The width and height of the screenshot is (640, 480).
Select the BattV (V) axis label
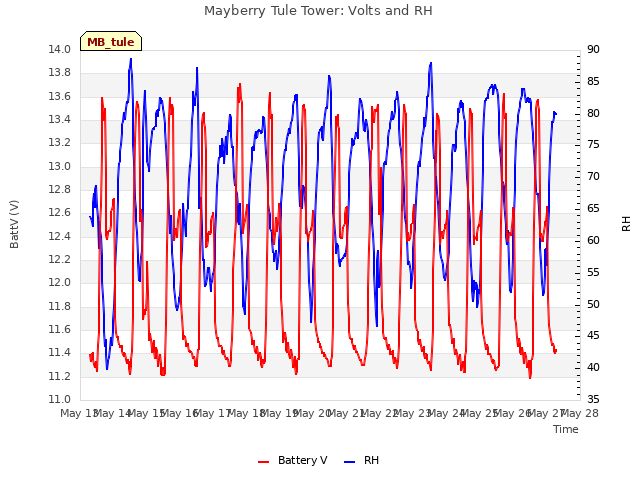coord(14,224)
